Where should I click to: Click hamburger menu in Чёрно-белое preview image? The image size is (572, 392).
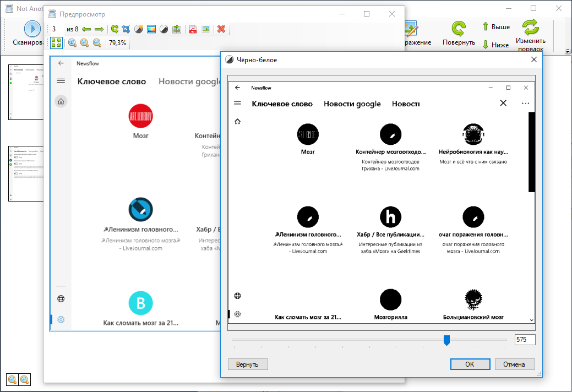pyautogui.click(x=237, y=104)
